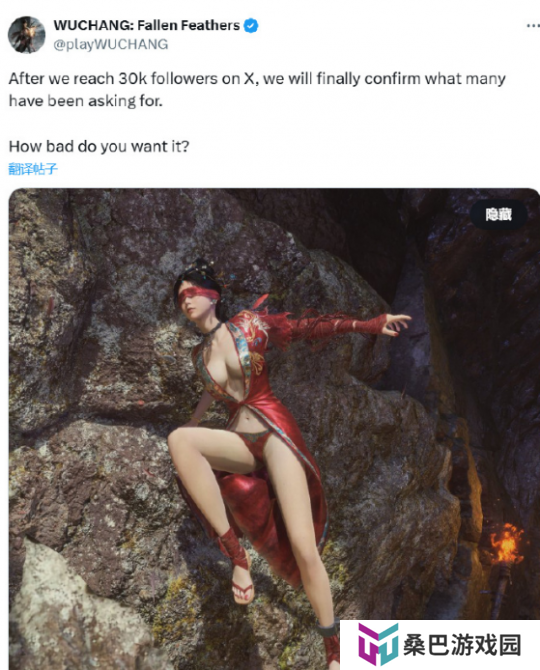Viewport: 540px width, 670px height.
Task: Click the 桑巴游戏园 watermark text
Action: click(x=462, y=645)
